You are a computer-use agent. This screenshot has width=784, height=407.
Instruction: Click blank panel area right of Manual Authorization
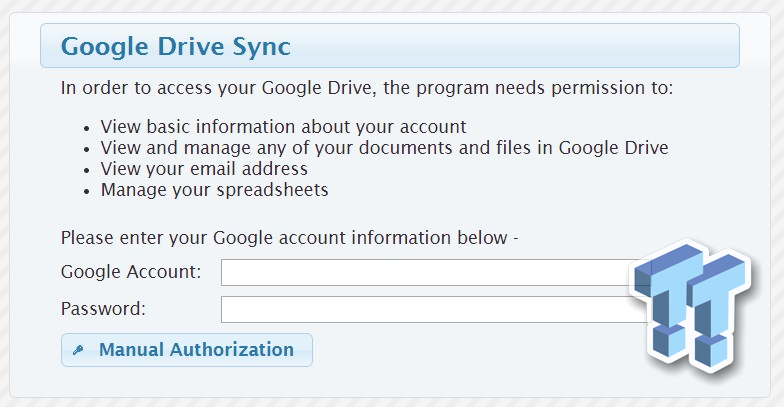460,350
